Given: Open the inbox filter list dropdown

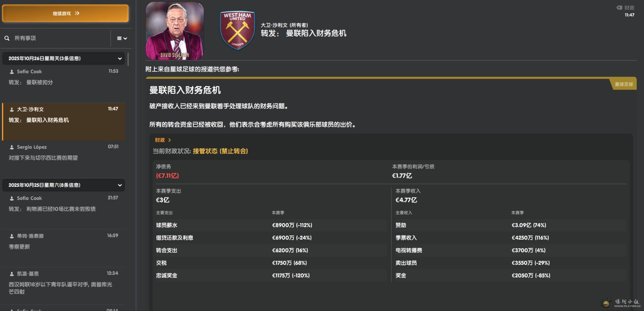Looking at the screenshot, I should (x=122, y=38).
